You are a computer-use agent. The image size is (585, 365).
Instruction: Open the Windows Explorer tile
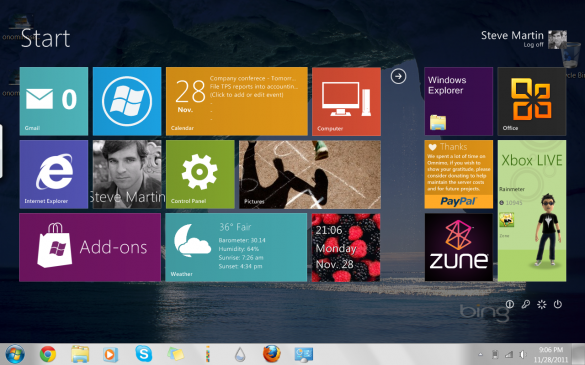459,101
